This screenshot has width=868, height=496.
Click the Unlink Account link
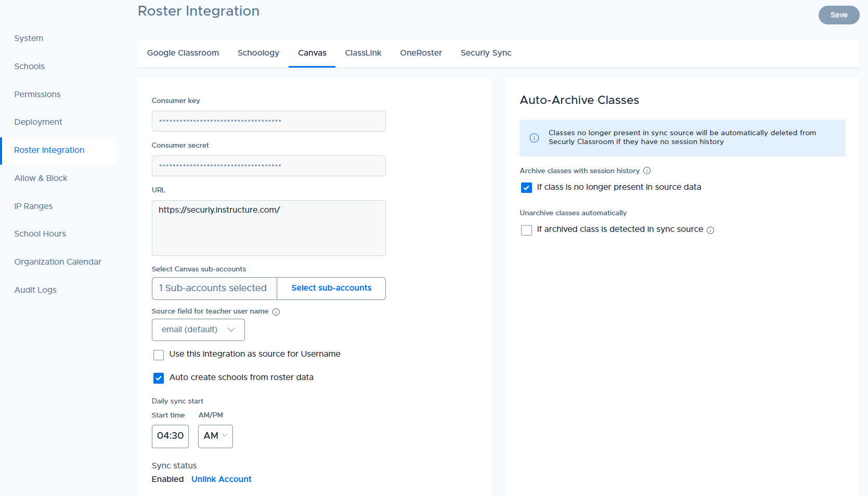pos(222,479)
